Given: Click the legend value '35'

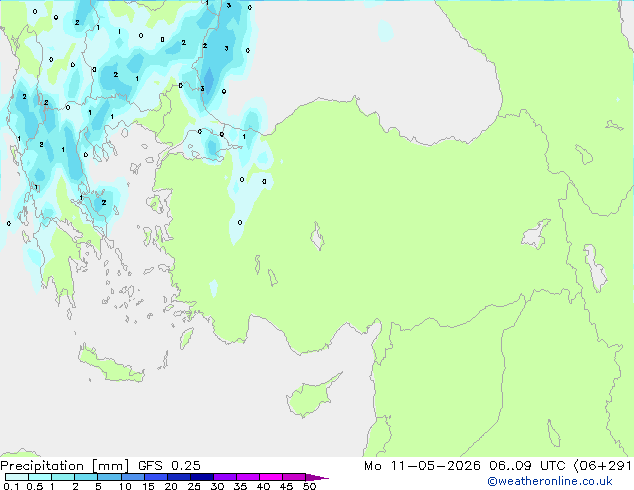Looking at the screenshot, I should (240, 486).
